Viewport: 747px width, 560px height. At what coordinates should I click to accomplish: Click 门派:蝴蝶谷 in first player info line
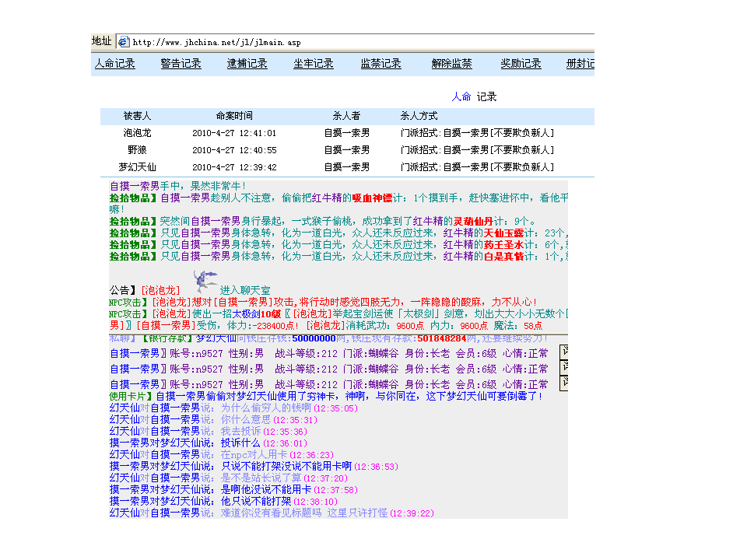(370, 354)
